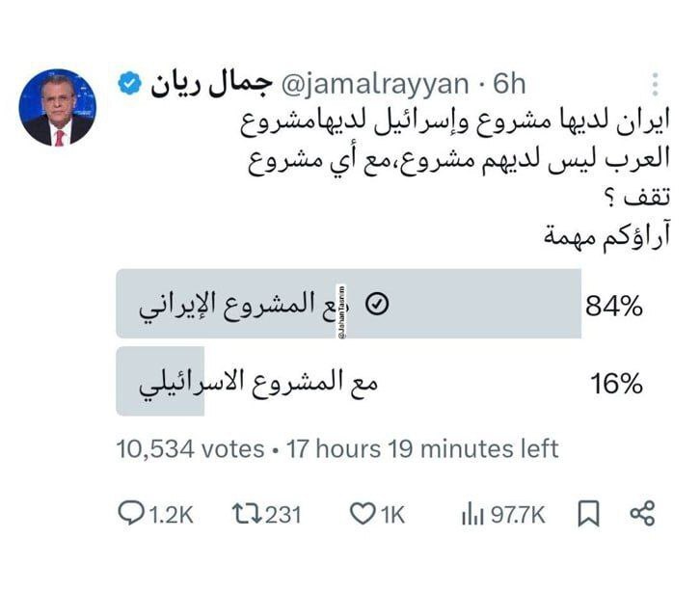The image size is (700, 592).
Task: Click the 231 reposts count
Action: (283, 515)
